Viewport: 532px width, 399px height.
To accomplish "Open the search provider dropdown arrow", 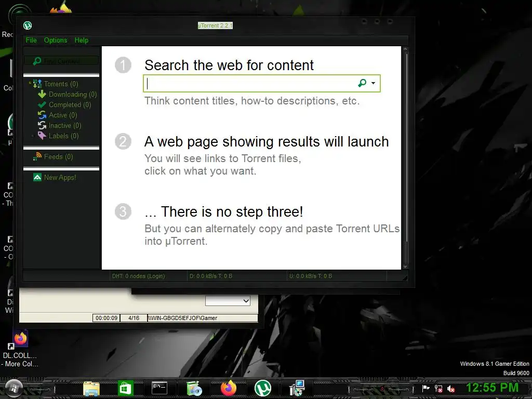I will click(x=373, y=83).
